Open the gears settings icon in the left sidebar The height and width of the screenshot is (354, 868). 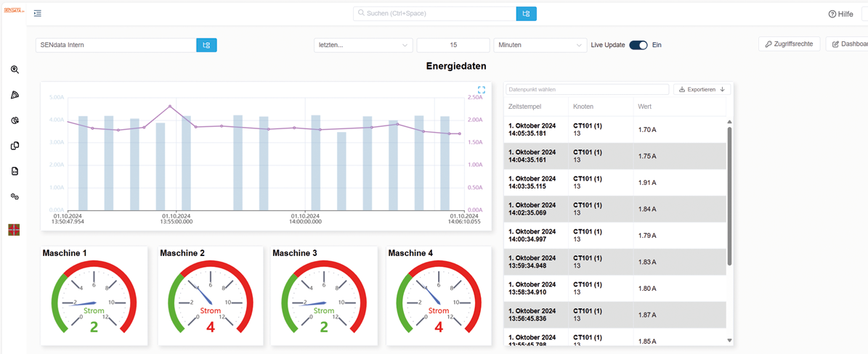tap(15, 197)
